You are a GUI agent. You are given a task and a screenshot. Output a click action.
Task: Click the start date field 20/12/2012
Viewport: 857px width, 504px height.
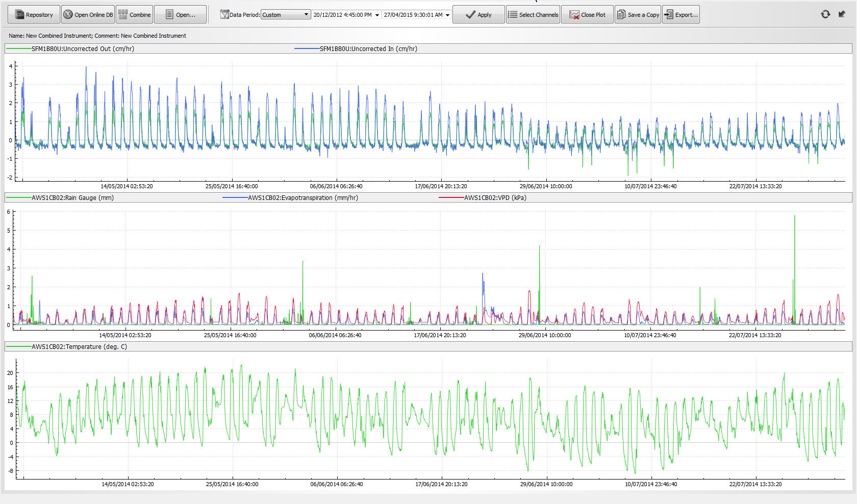[x=342, y=15]
